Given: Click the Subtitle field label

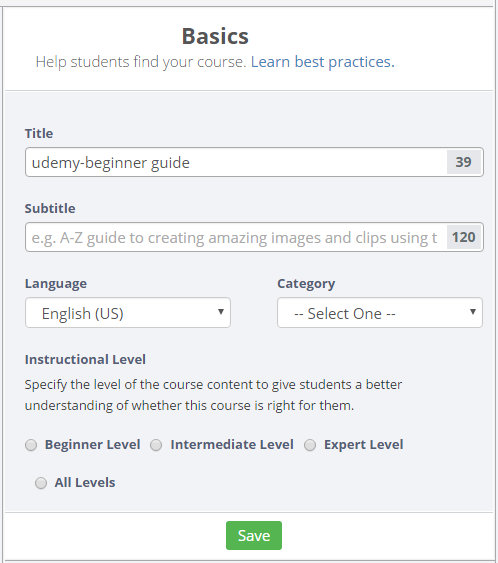Looking at the screenshot, I should point(50,209).
